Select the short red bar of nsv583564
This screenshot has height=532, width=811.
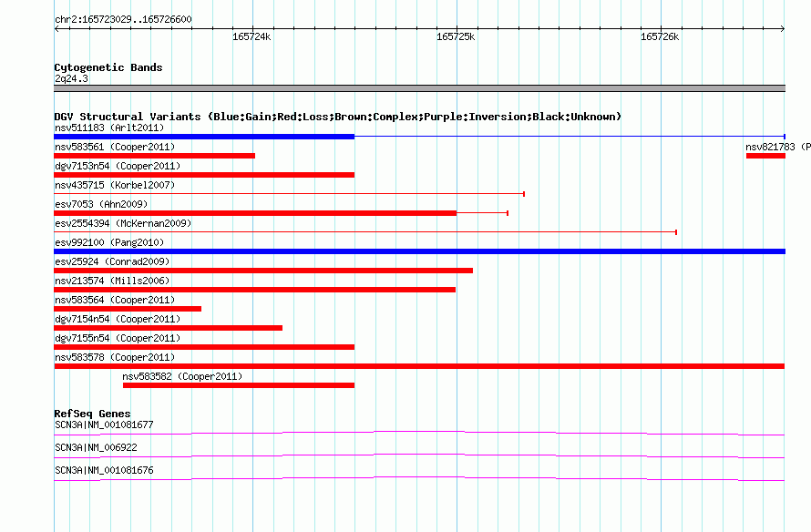(x=128, y=309)
